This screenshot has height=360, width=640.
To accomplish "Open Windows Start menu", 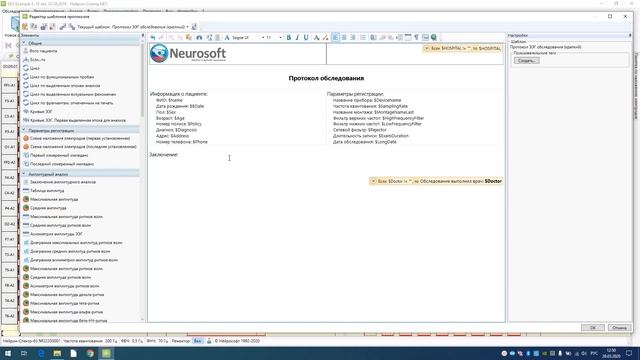I will click(x=8, y=353).
